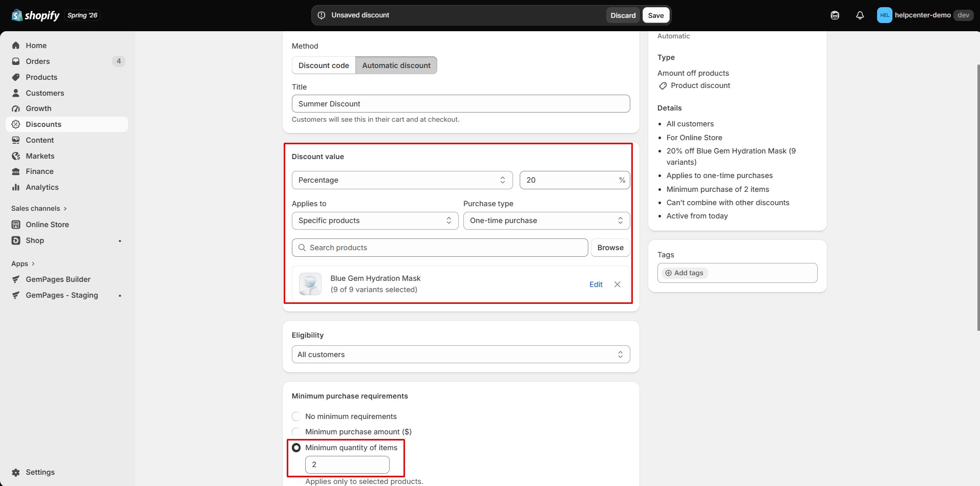This screenshot has height=486, width=980.
Task: Click the page vertical scrollbar
Action: [x=978, y=197]
